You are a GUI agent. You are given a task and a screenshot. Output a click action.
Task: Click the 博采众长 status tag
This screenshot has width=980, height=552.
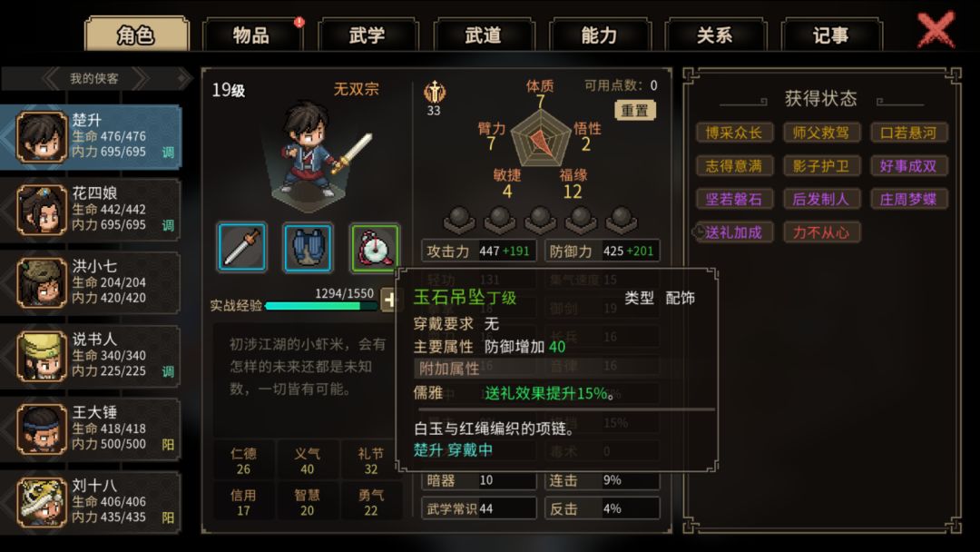[x=734, y=133]
